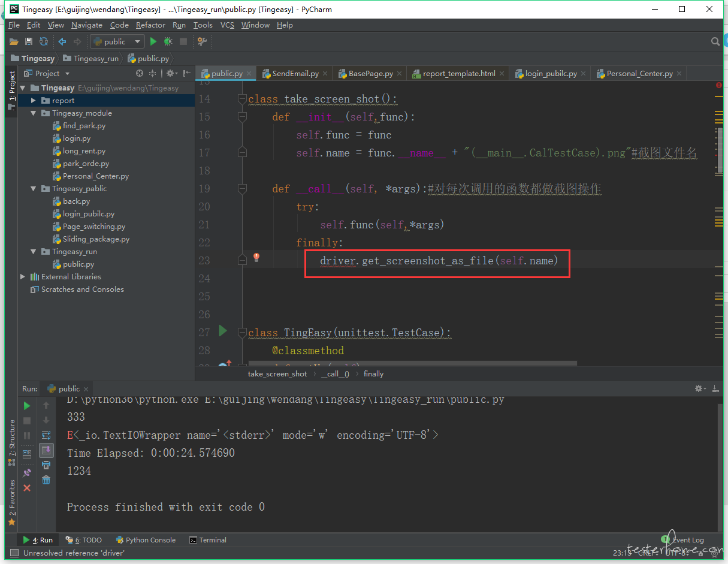728x564 pixels.
Task: Run 'public' using the toolbar green play button
Action: pyautogui.click(x=153, y=41)
